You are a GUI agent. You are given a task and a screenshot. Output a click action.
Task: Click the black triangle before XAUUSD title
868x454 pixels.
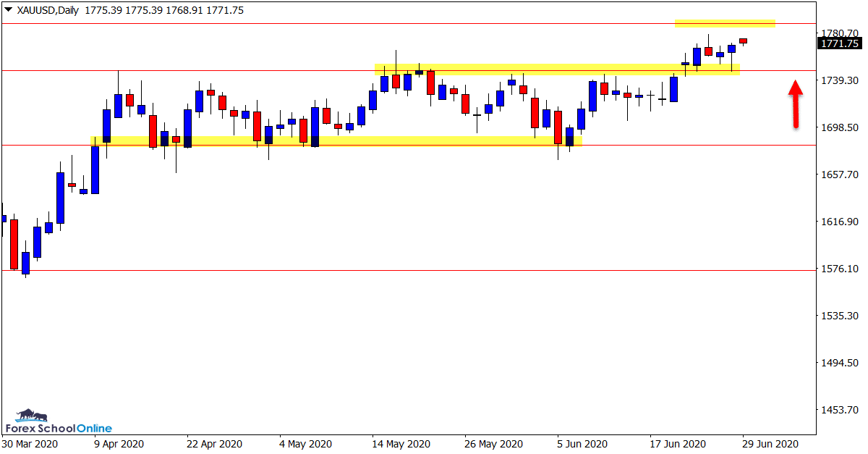pos(8,10)
